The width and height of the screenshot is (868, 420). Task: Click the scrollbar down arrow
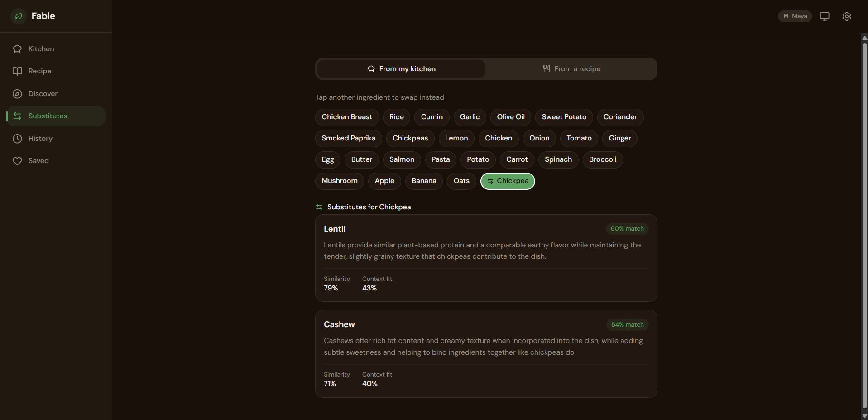[864, 416]
